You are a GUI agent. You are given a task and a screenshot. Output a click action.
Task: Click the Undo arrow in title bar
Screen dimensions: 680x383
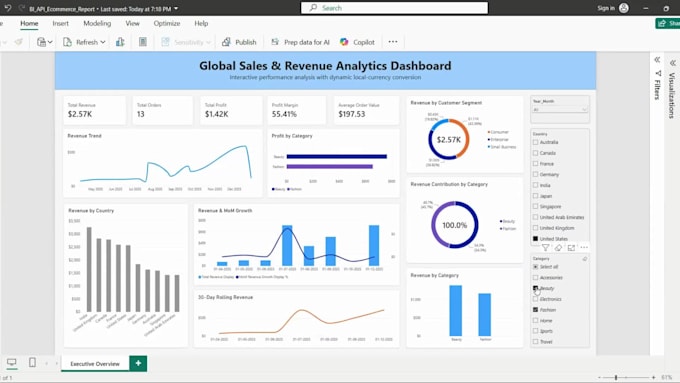[x=7, y=8]
